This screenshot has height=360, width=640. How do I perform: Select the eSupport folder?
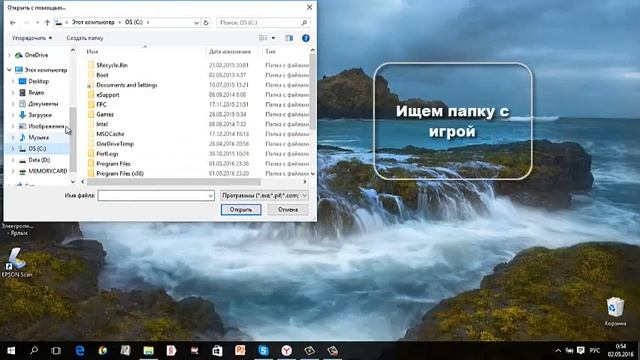pyautogui.click(x=108, y=95)
